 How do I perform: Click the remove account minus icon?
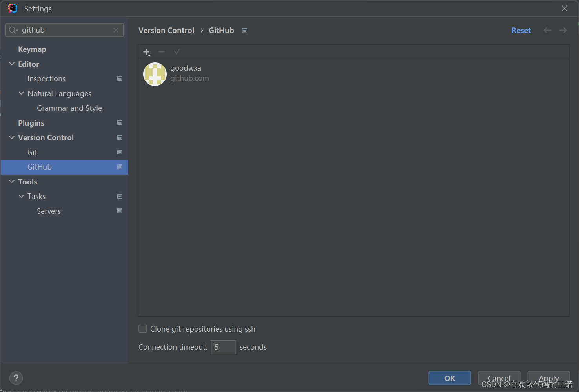point(162,52)
